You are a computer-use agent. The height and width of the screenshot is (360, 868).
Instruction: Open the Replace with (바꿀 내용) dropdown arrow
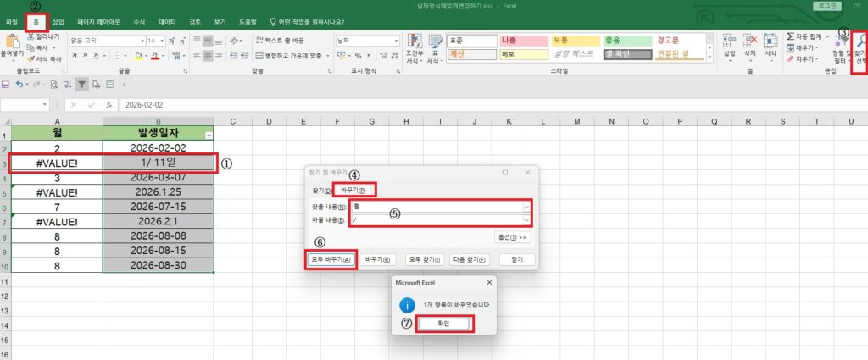[x=526, y=219]
